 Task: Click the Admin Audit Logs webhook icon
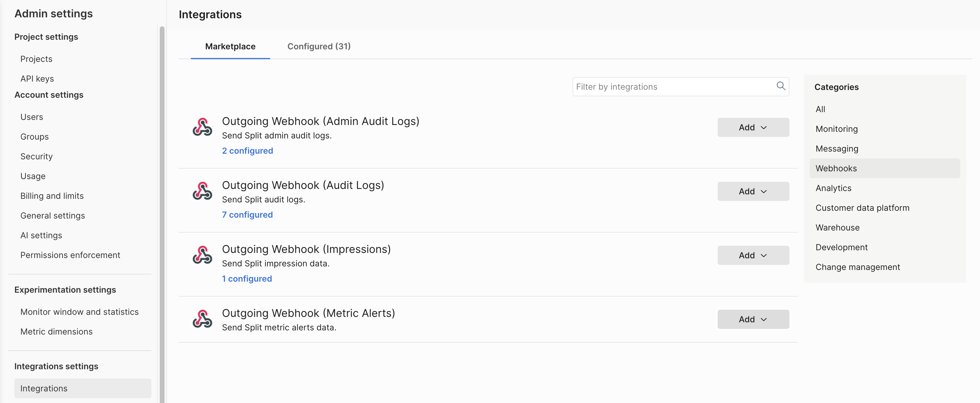point(202,127)
